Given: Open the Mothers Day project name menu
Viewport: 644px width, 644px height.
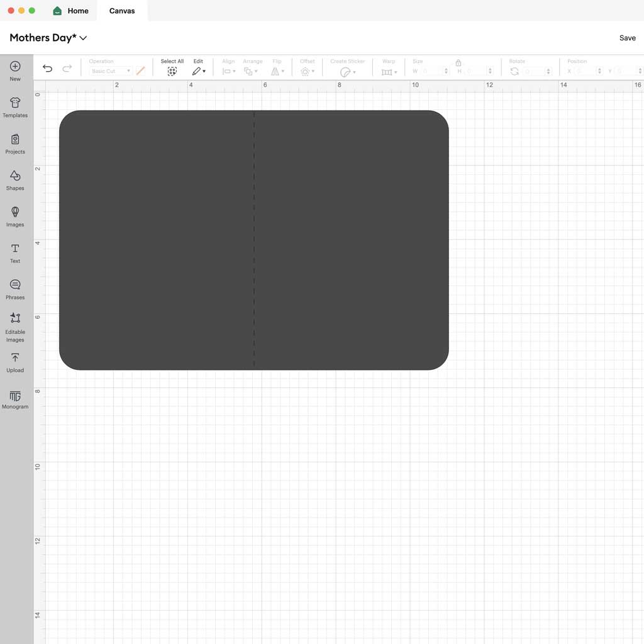Looking at the screenshot, I should tap(48, 38).
